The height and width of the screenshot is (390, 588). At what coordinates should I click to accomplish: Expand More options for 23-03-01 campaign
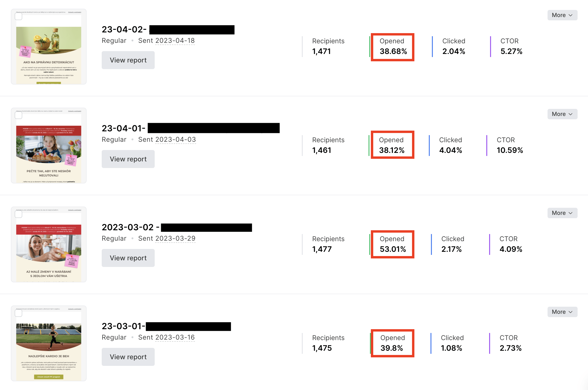562,312
